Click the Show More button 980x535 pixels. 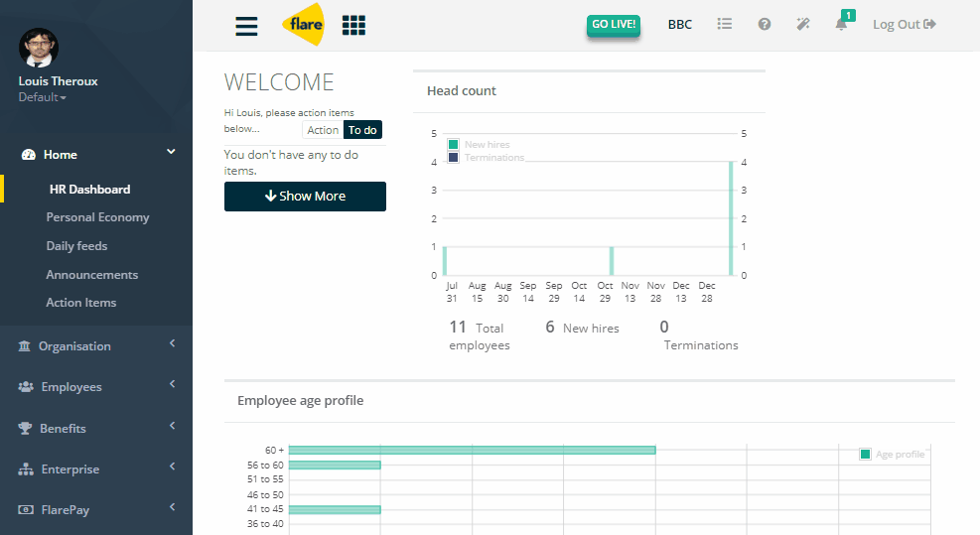[305, 197]
